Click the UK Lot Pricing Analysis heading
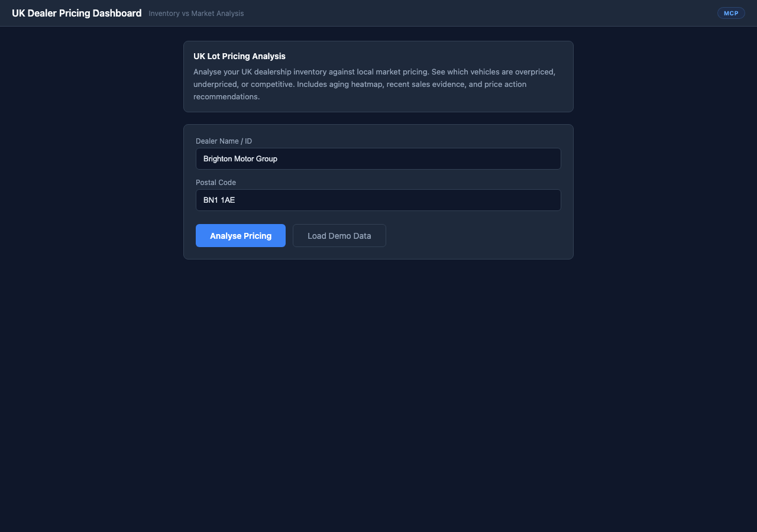The height and width of the screenshot is (532, 757). click(x=240, y=56)
